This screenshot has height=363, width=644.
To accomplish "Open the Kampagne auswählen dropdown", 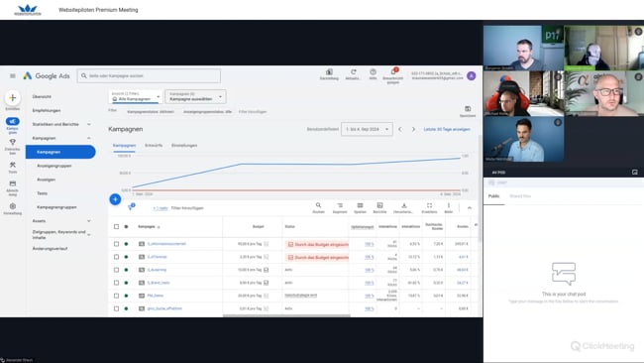I will [195, 96].
